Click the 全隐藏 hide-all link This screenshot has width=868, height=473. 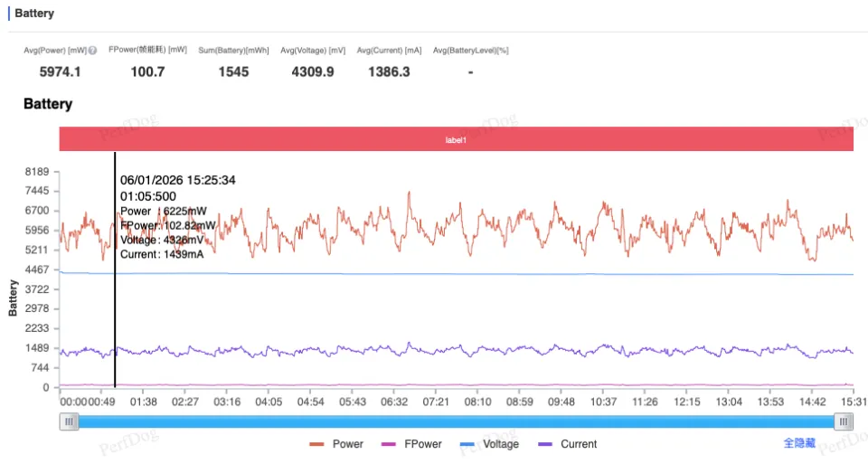pyautogui.click(x=799, y=443)
